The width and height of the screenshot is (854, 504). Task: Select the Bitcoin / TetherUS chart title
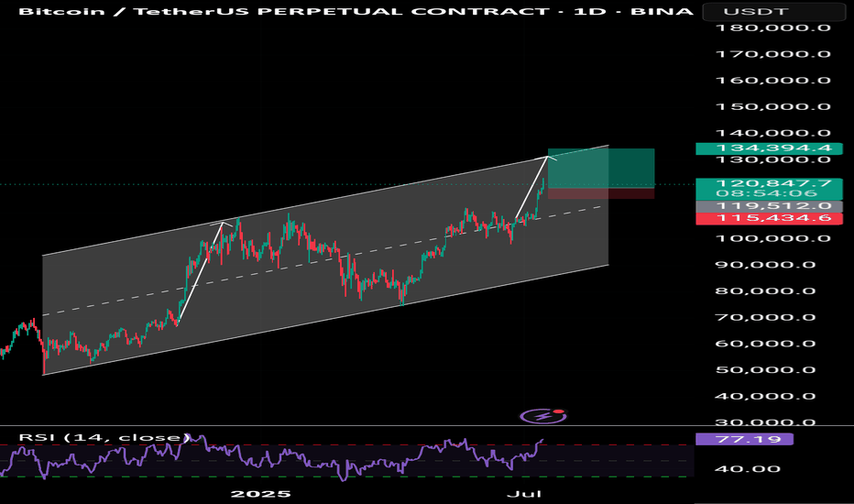[x=356, y=11]
